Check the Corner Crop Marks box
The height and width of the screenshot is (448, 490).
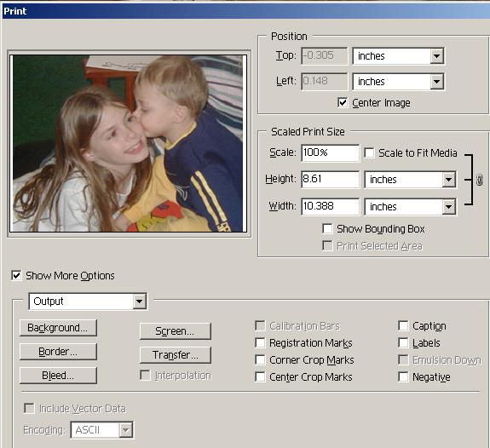pyautogui.click(x=260, y=360)
